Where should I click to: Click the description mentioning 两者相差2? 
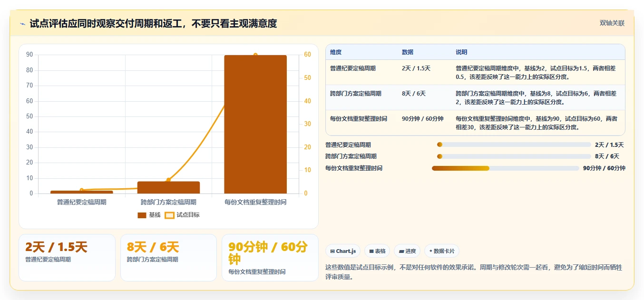pyautogui.click(x=536, y=97)
